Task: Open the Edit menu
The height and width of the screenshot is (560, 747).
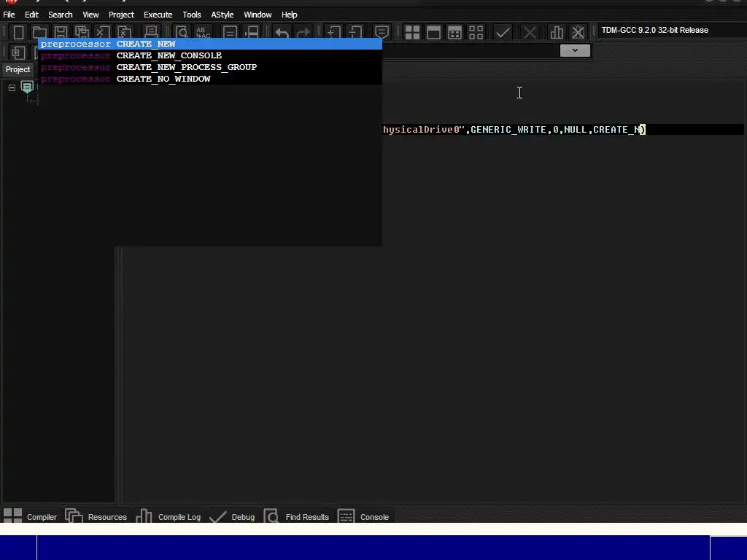Action: pos(31,15)
